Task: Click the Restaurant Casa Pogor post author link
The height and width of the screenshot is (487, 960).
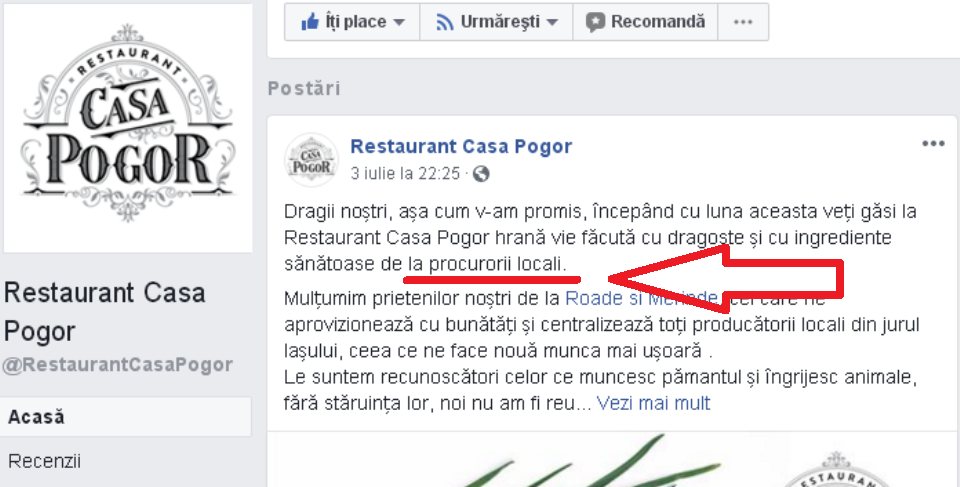Action: [x=461, y=146]
